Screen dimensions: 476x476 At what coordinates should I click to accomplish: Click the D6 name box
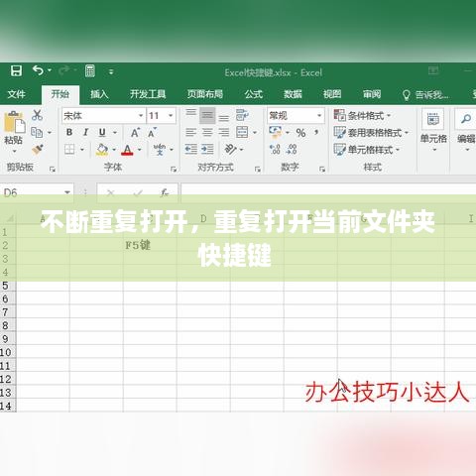(x=37, y=192)
